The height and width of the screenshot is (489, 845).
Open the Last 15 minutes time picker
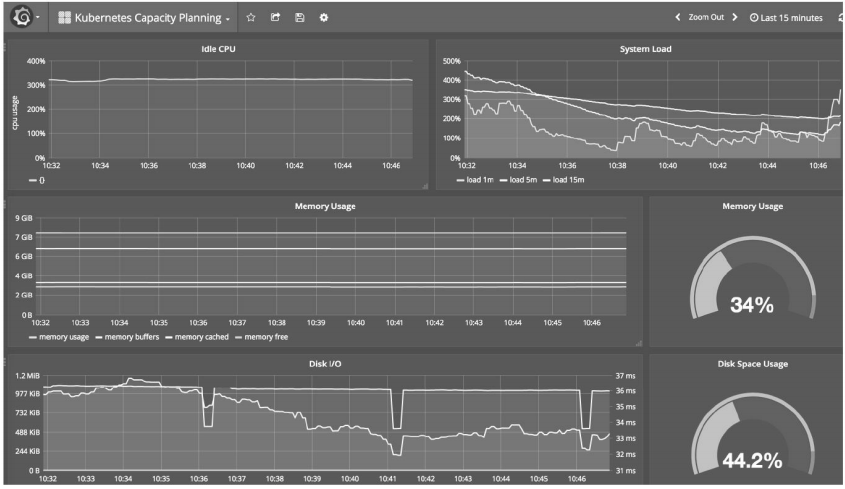tap(786, 18)
